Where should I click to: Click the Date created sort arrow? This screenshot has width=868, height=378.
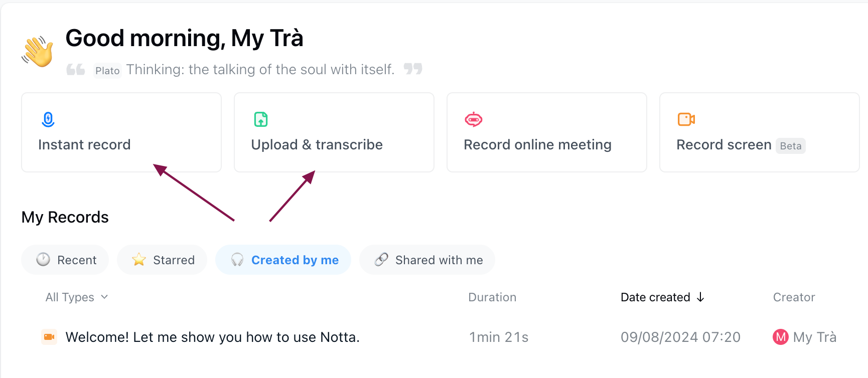pyautogui.click(x=700, y=297)
